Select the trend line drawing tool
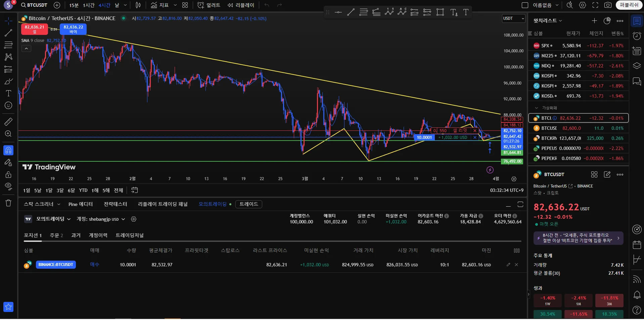Screen dimensions: 644x320 pos(8,33)
